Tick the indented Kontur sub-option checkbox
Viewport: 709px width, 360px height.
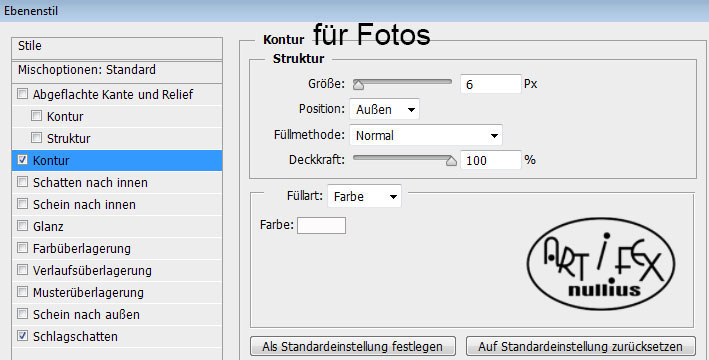point(36,115)
